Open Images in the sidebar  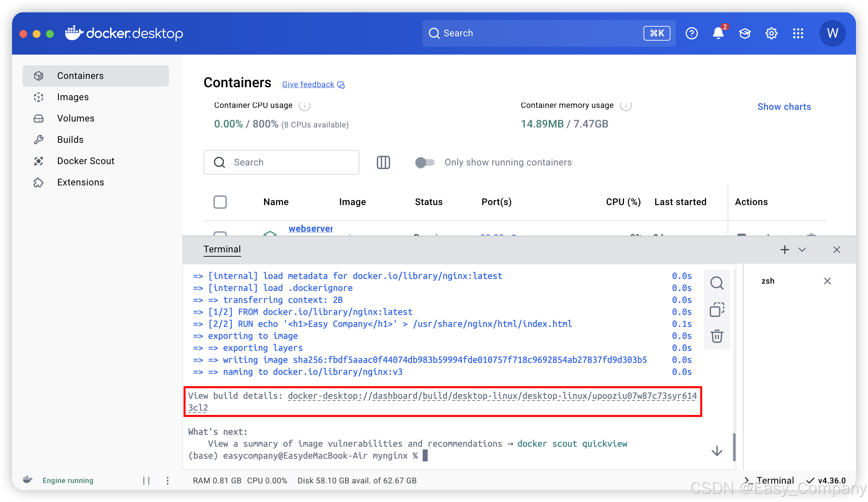pyautogui.click(x=73, y=97)
